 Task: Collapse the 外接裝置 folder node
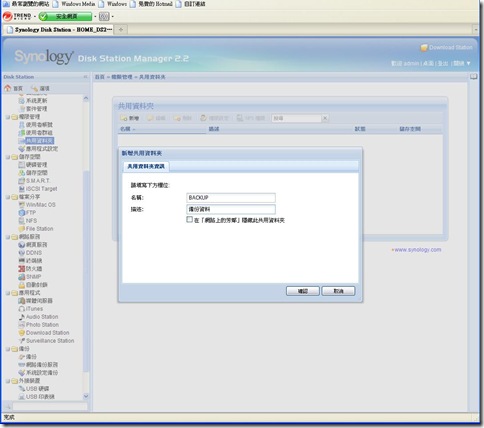(x=8, y=381)
